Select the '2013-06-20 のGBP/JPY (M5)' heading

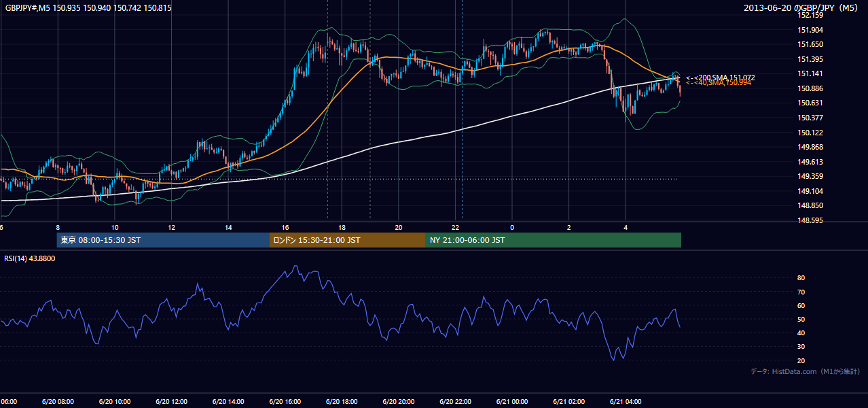tap(802, 7)
